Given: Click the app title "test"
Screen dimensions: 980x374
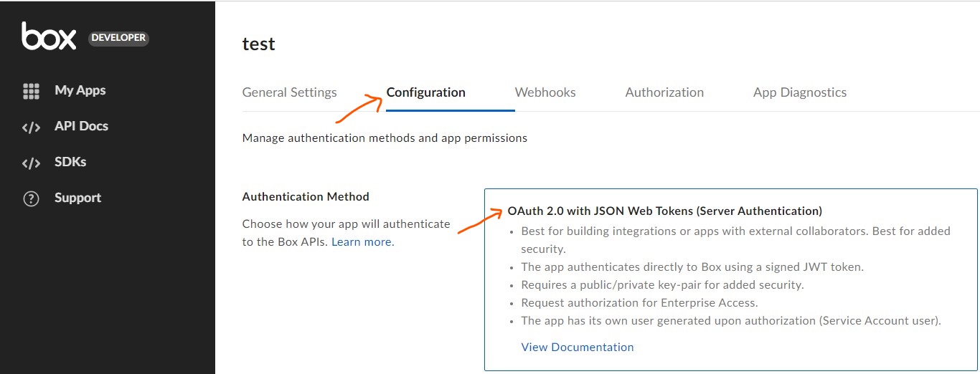Looking at the screenshot, I should (259, 44).
